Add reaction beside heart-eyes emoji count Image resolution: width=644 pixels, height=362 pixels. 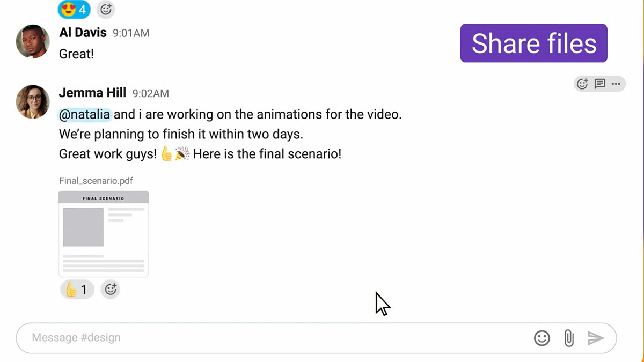[x=106, y=9]
